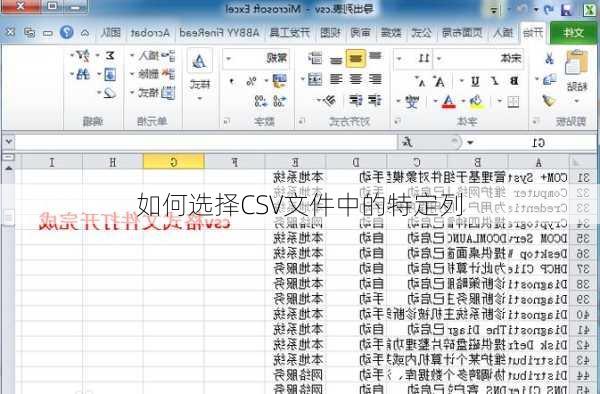Viewport: 600px width, 394px height.
Task: Switch to the ABBYY FineReader tab
Action: pos(219,33)
